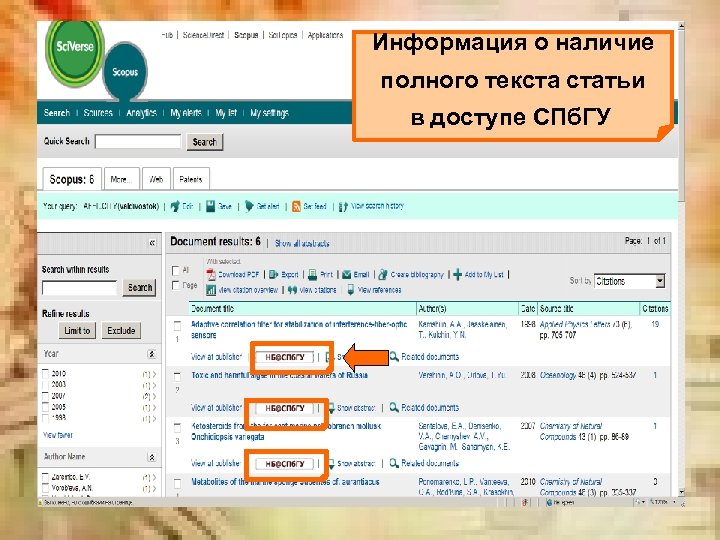Select checkbox for Metabolites of marine sponge result

pos(177,483)
